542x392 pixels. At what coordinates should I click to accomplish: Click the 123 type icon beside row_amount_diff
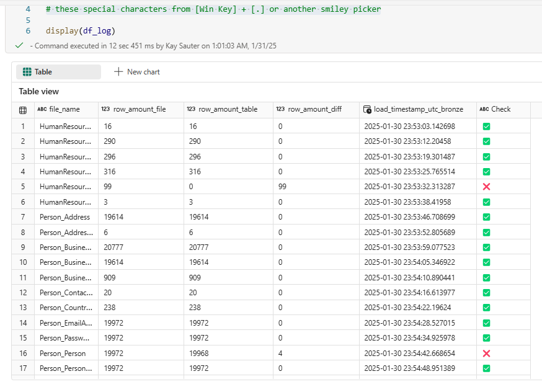click(280, 110)
